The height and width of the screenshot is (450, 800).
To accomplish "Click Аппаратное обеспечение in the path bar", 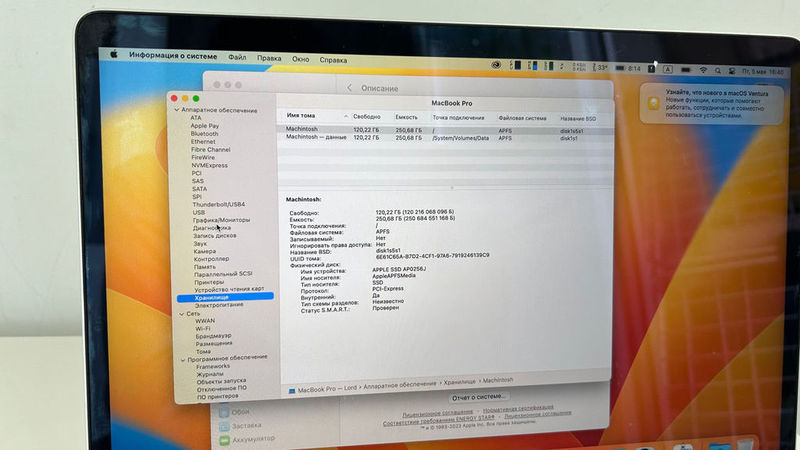I will click(x=399, y=385).
